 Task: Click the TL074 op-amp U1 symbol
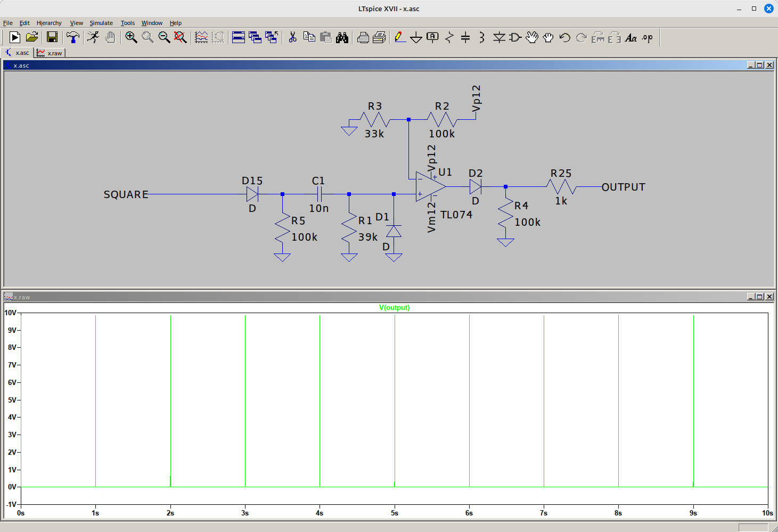[x=429, y=187]
